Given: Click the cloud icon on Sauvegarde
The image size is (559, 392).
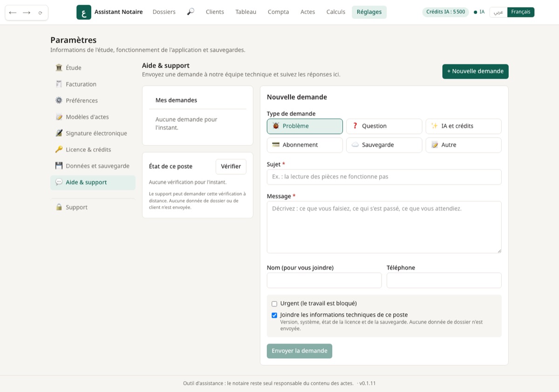Looking at the screenshot, I should [355, 145].
